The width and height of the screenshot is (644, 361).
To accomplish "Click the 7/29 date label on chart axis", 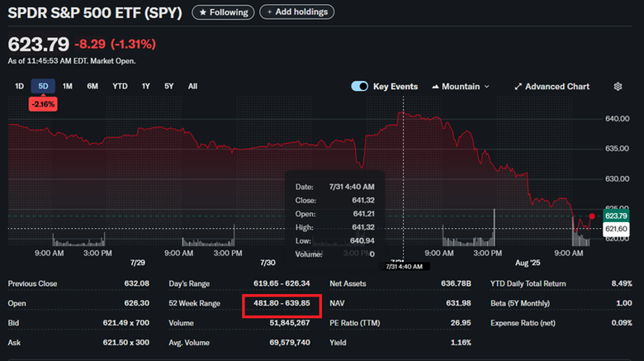I will tap(138, 263).
